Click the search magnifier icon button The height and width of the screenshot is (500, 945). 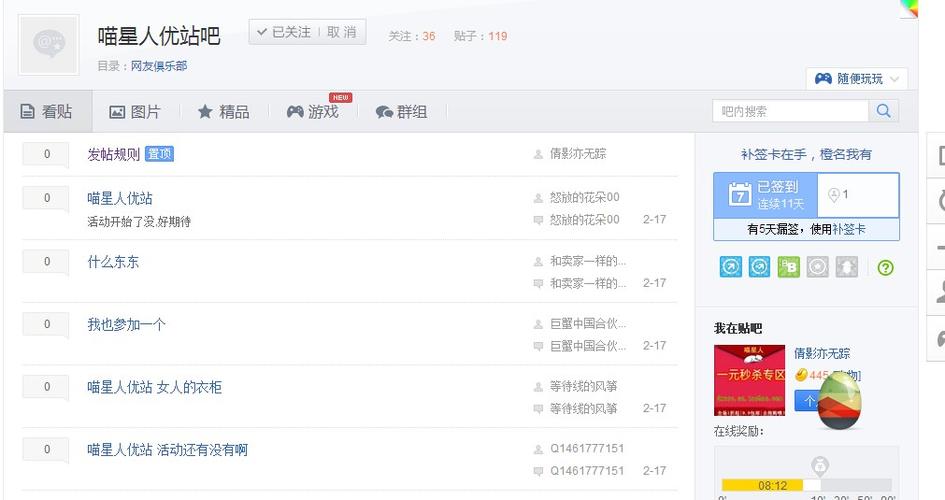[884, 111]
